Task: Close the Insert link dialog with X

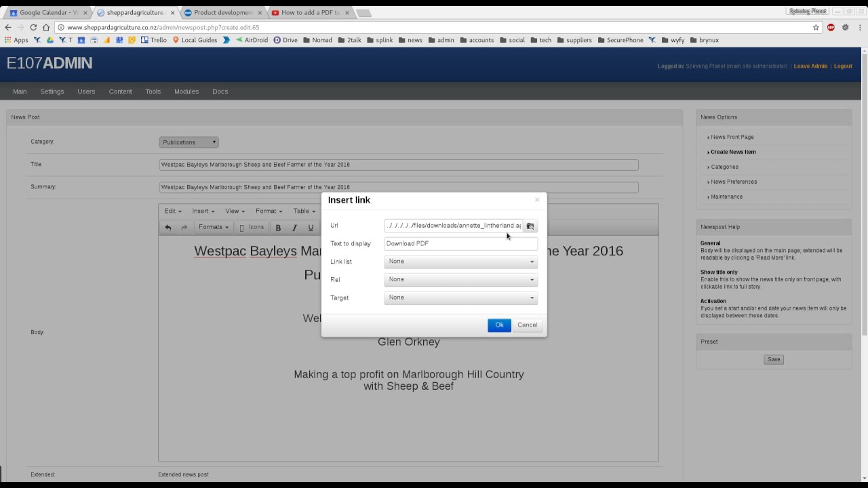Action: point(537,199)
